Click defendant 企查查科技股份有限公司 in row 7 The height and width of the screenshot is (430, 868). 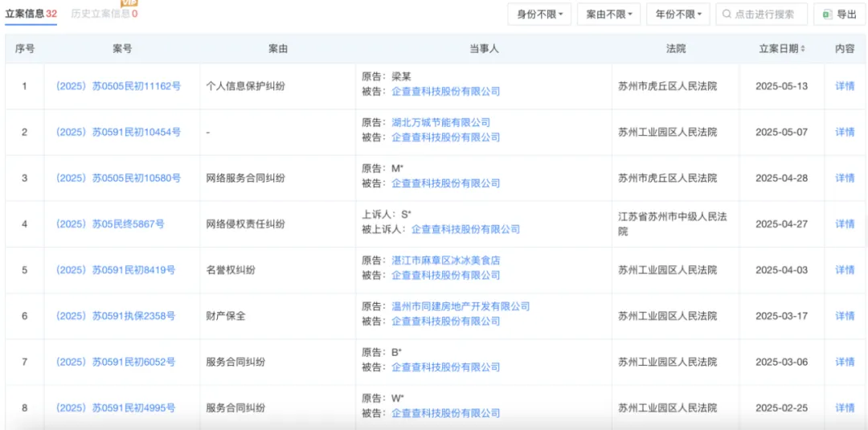tap(445, 367)
